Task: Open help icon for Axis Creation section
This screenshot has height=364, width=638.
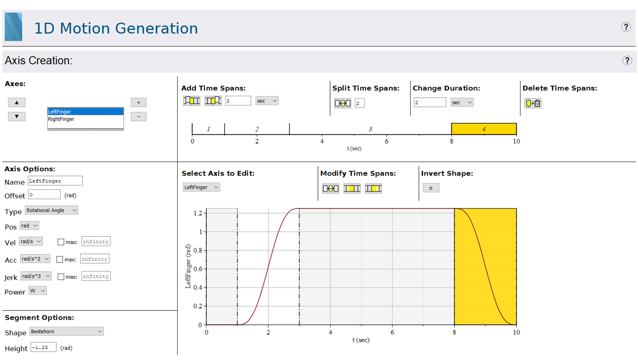Action: click(627, 60)
